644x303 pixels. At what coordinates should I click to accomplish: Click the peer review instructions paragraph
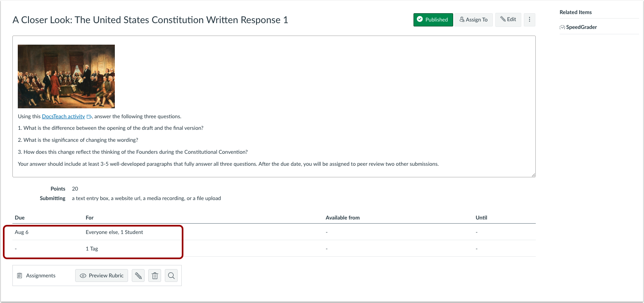228,164
